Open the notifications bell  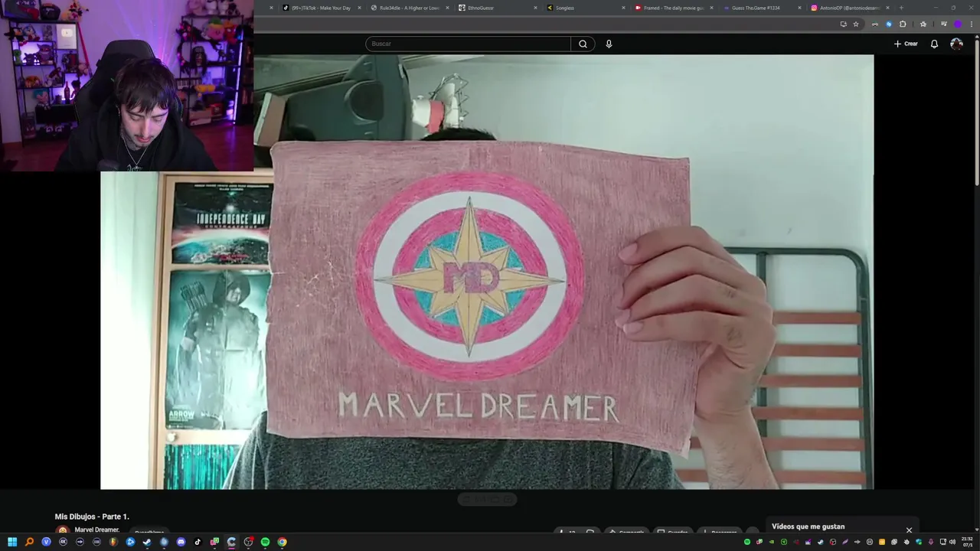[934, 44]
